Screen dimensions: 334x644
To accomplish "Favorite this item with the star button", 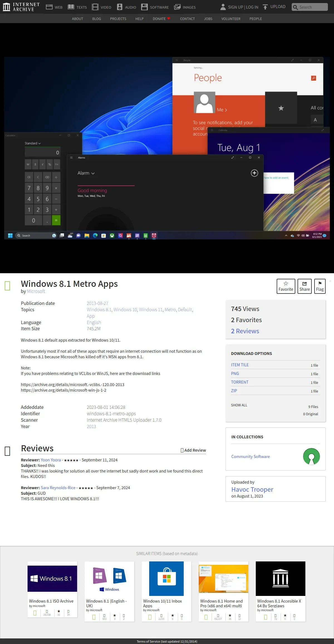I will (x=286, y=286).
